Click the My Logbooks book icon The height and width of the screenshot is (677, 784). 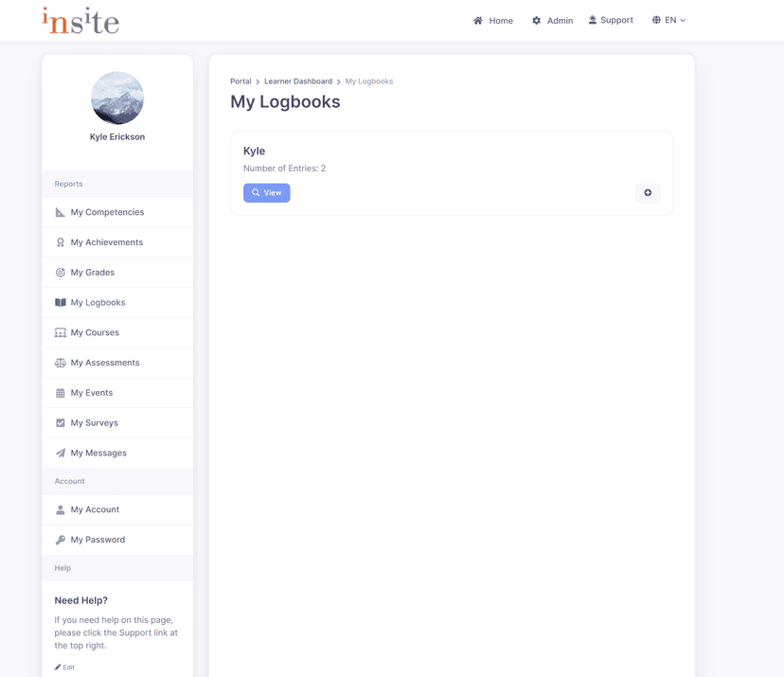pyautogui.click(x=61, y=303)
